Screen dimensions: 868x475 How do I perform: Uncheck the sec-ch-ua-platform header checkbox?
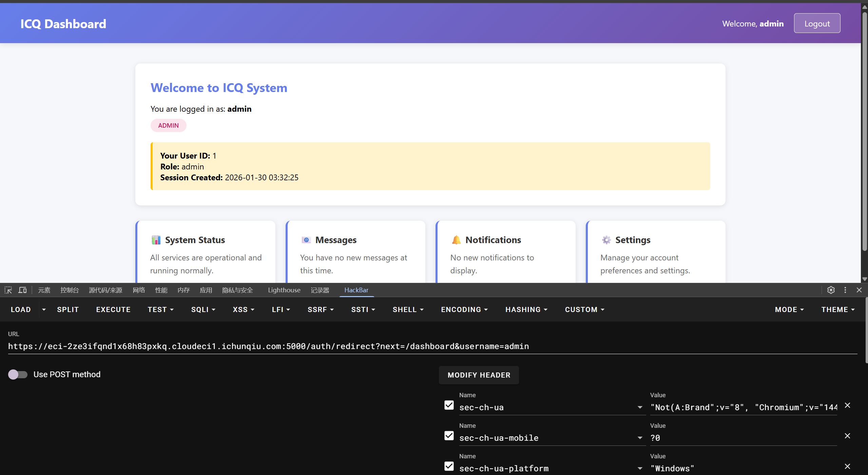point(449,466)
